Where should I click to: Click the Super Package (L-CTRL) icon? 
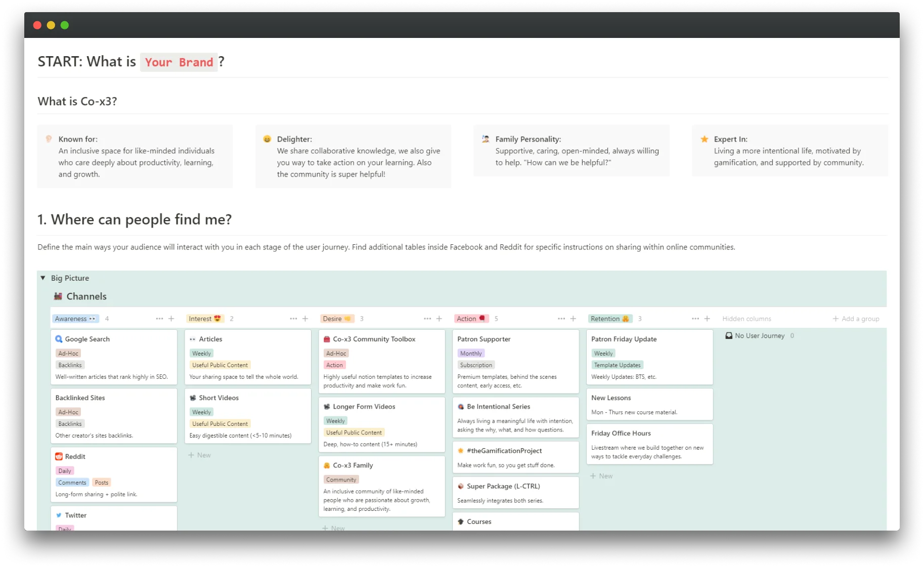pyautogui.click(x=461, y=486)
